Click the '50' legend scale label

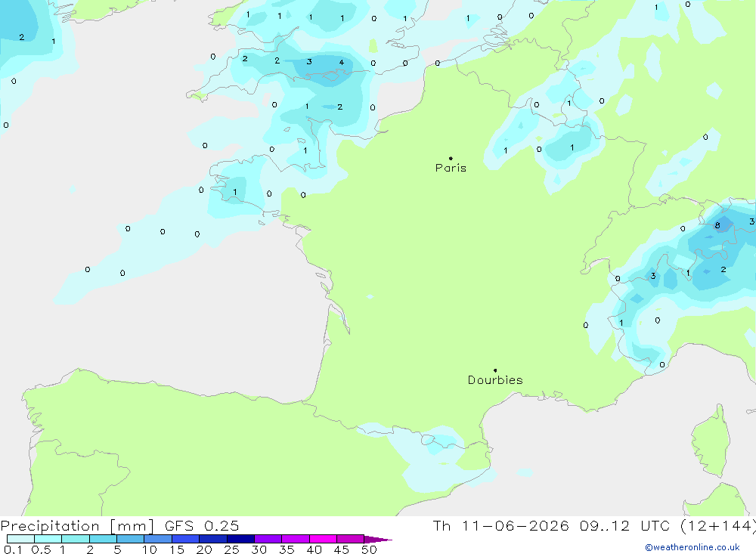pos(370,549)
